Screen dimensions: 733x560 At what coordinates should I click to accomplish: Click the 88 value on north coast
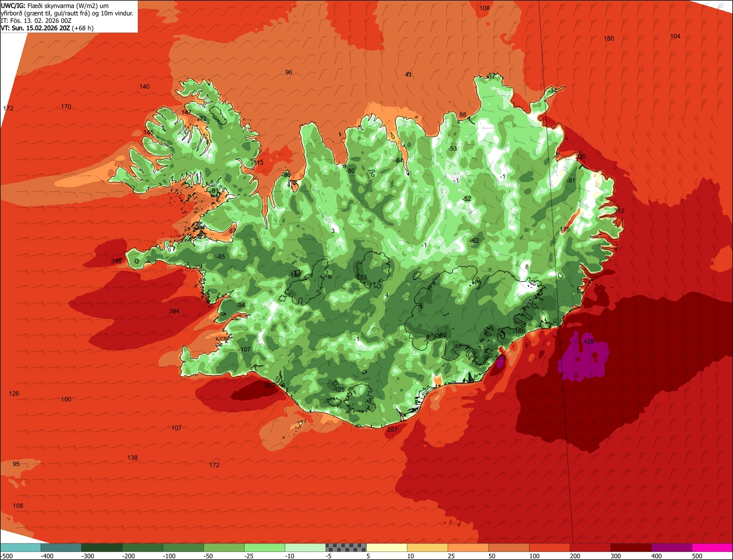click(x=463, y=115)
